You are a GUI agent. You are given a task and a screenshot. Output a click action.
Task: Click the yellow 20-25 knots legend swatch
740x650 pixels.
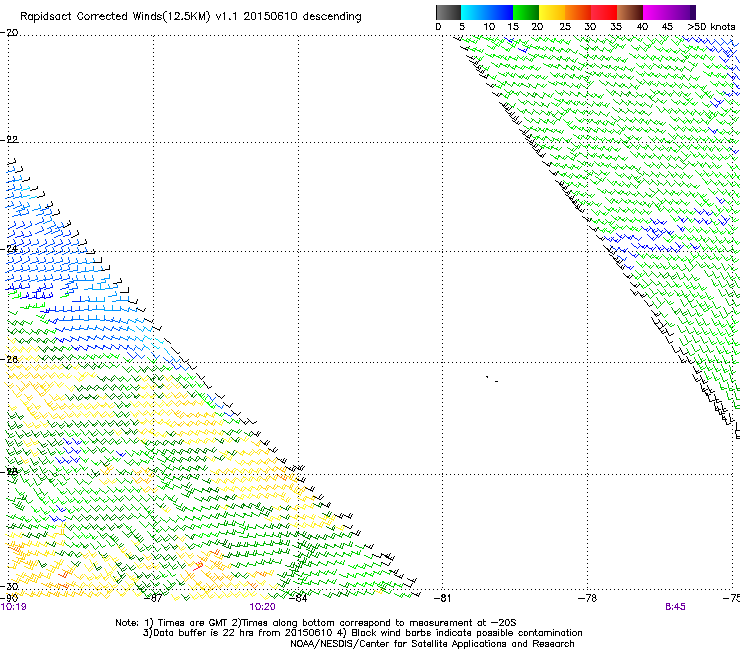pyautogui.click(x=552, y=12)
